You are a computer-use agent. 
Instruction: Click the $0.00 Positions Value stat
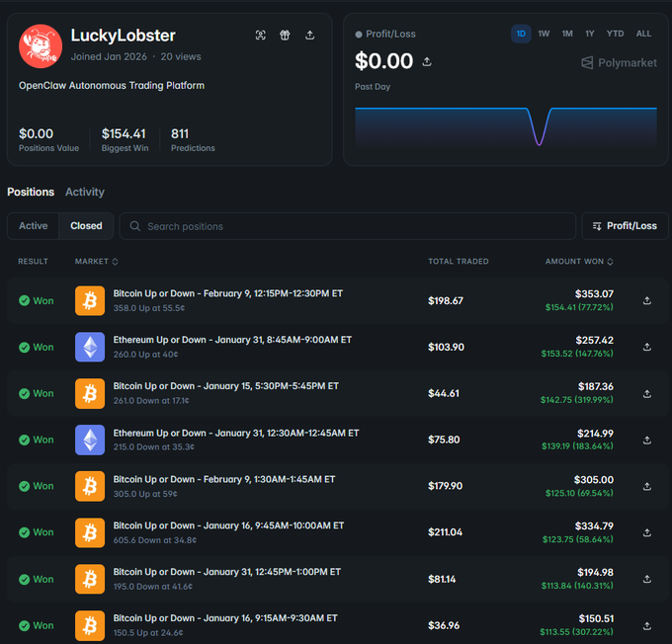pyautogui.click(x=48, y=139)
